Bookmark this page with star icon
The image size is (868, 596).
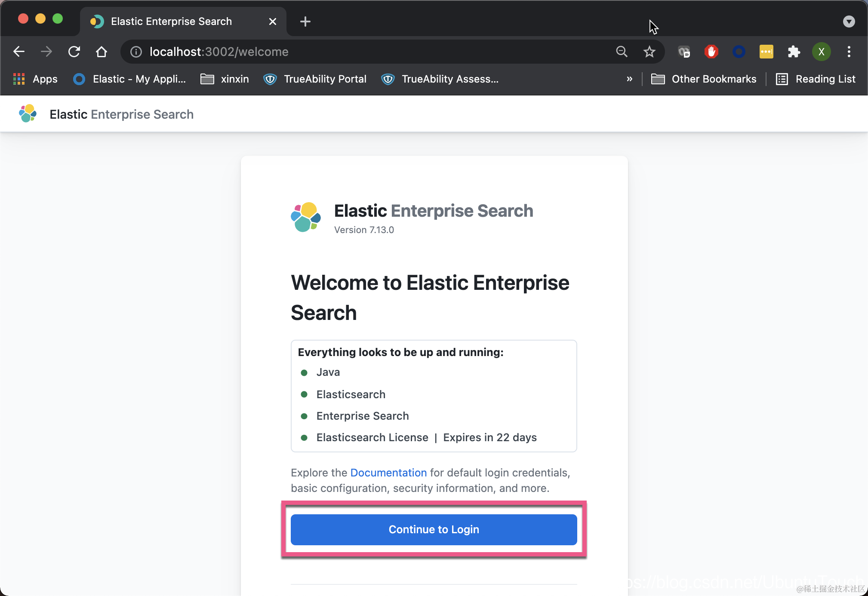[649, 52]
